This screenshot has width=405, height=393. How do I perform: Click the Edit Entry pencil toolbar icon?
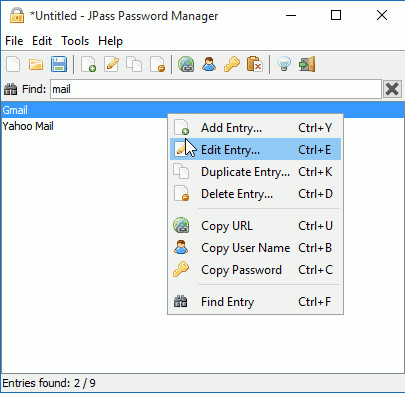111,64
